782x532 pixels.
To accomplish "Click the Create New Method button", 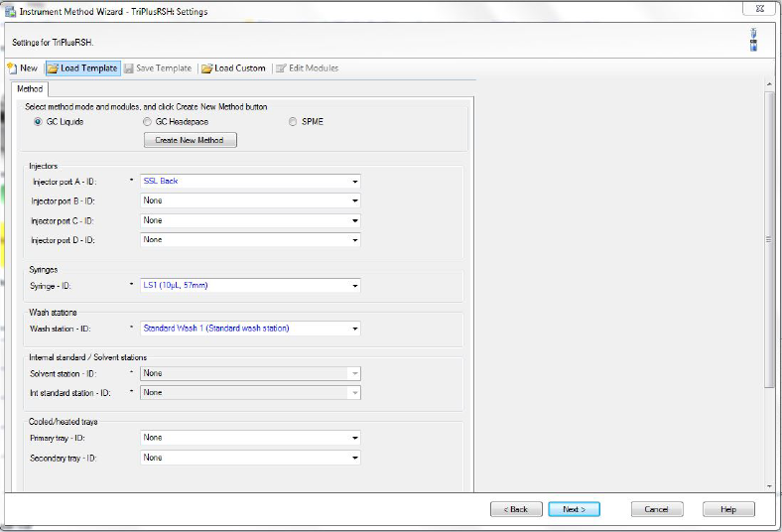I will tap(190, 140).
